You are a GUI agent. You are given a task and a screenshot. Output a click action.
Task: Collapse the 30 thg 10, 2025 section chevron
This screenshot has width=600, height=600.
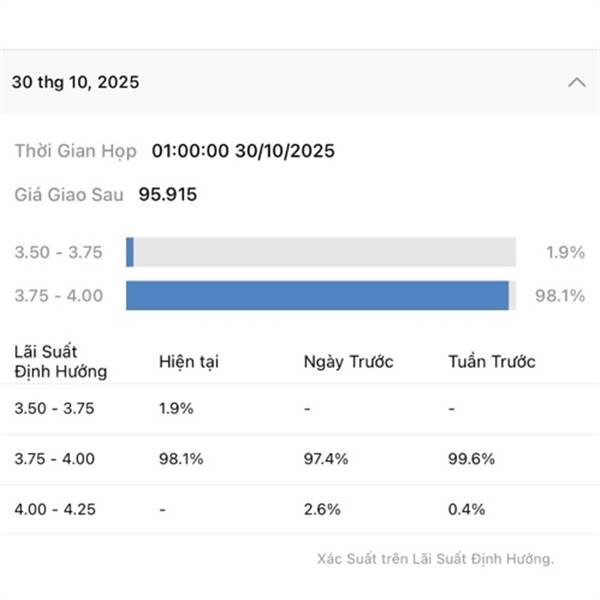(x=576, y=82)
